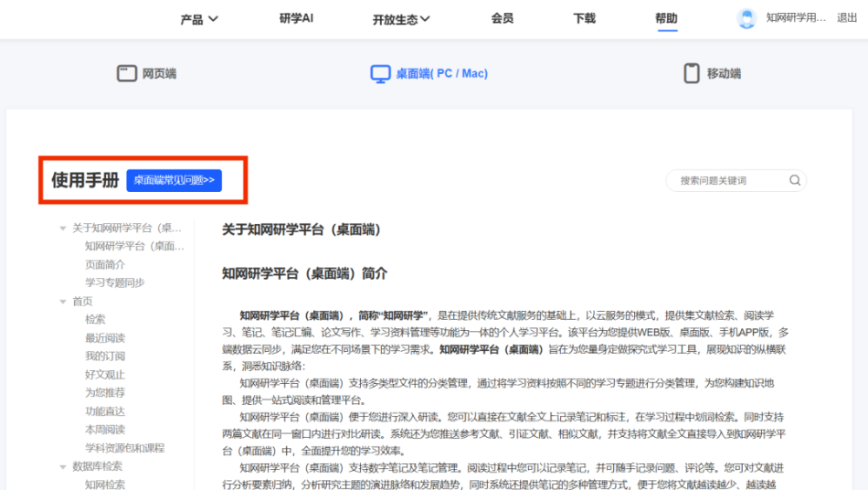Collapse the 首页 tree section
Image resolution: width=868 pixels, height=490 pixels.
63,301
